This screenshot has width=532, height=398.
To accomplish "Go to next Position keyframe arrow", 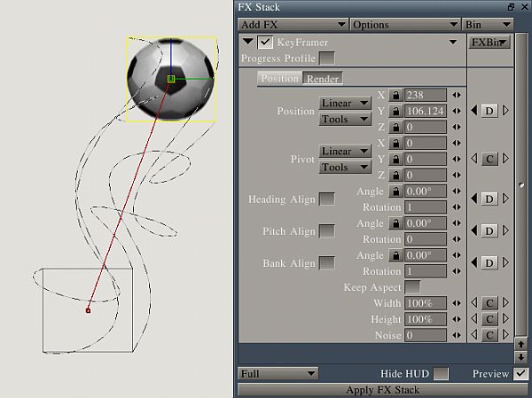I will 505,110.
